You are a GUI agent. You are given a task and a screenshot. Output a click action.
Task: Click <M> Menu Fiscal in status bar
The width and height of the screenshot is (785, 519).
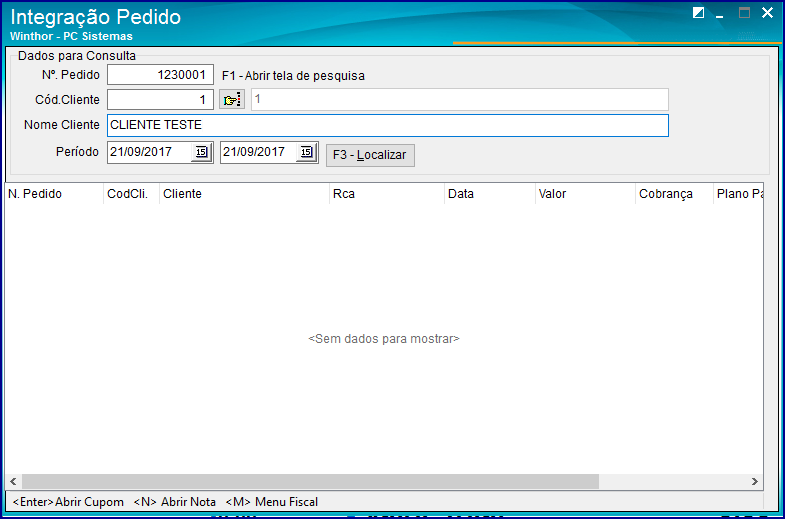pos(272,502)
